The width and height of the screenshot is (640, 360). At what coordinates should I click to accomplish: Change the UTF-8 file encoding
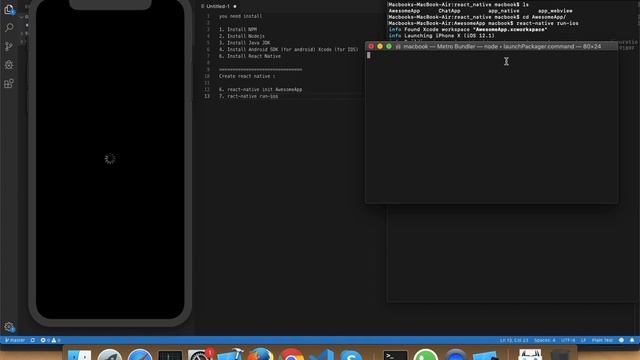[568, 340]
